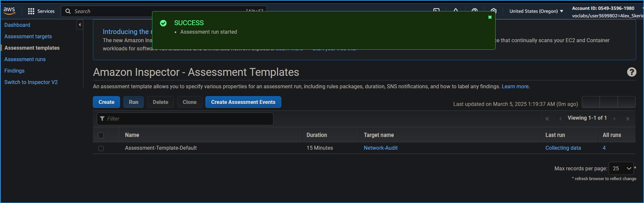Dismiss the SUCCESS notification banner
Image resolution: width=644 pixels, height=203 pixels.
point(490,17)
